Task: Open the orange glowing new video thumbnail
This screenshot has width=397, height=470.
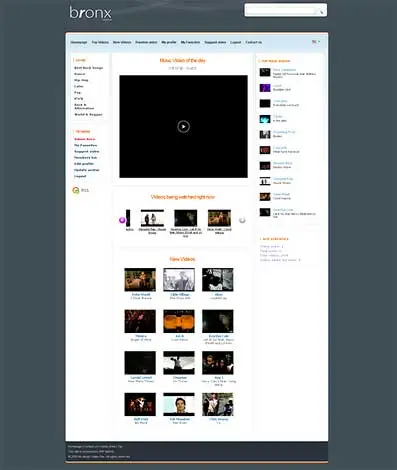Action: pos(179,321)
